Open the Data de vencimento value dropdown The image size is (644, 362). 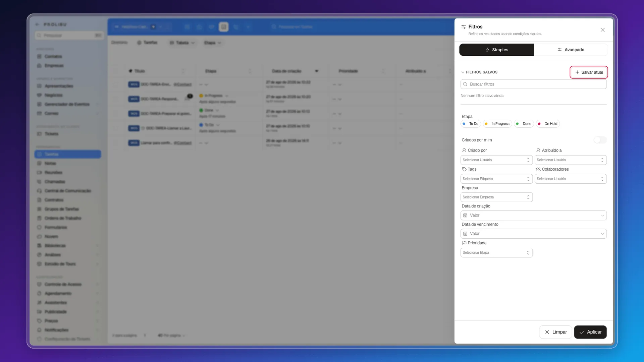(533, 234)
